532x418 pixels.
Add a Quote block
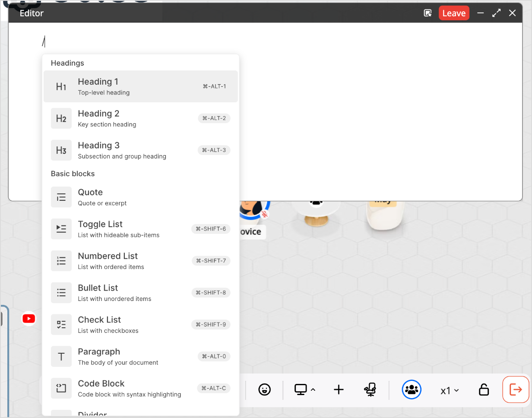[140, 197]
